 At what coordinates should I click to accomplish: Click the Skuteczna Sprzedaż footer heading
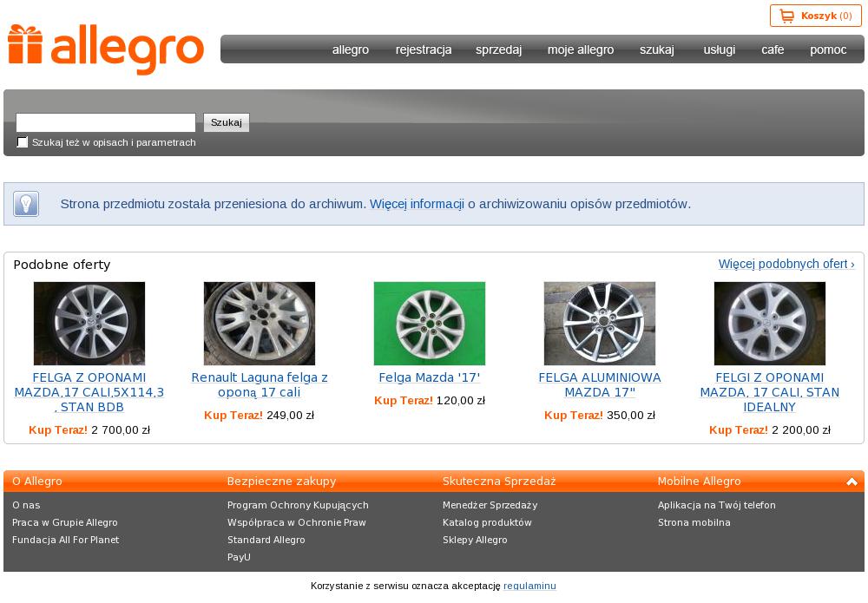point(499,482)
